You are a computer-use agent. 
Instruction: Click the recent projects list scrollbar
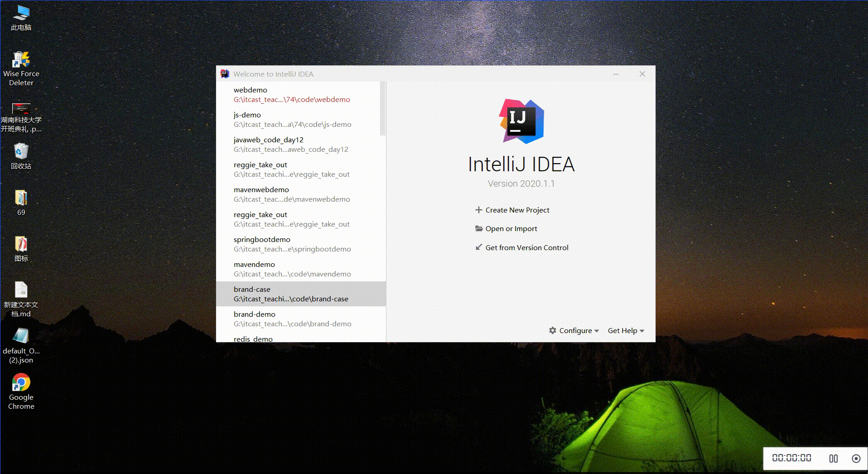click(x=383, y=108)
